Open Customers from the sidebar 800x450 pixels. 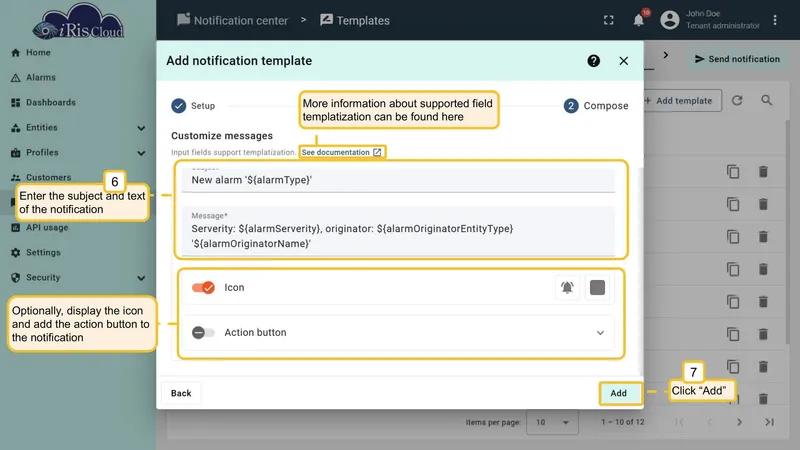(x=48, y=178)
